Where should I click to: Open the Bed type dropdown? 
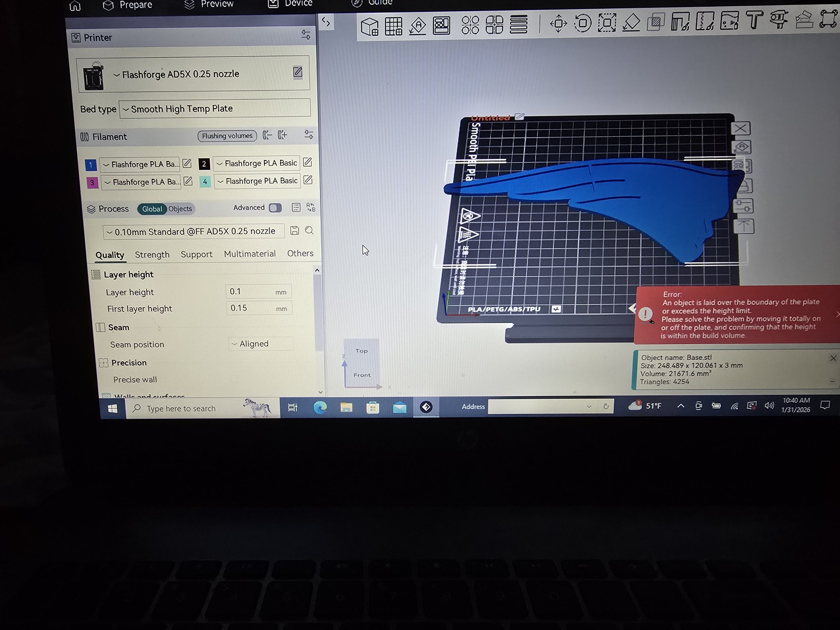215,109
